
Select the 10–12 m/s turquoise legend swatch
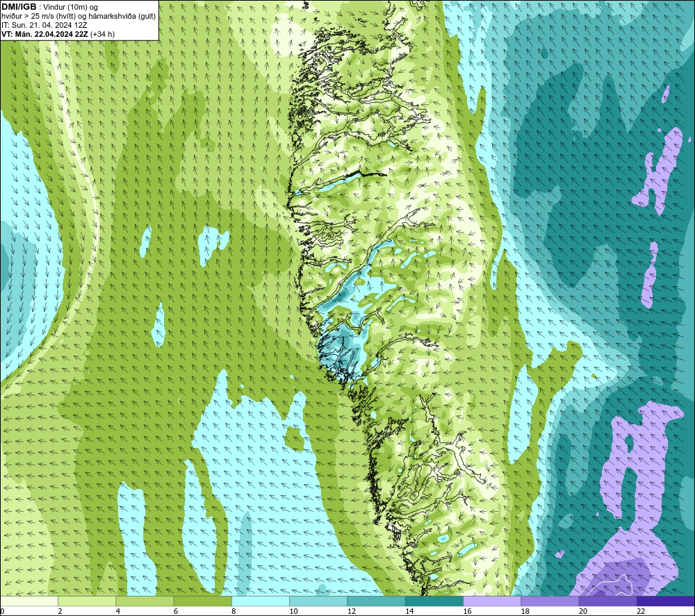coord(318,601)
